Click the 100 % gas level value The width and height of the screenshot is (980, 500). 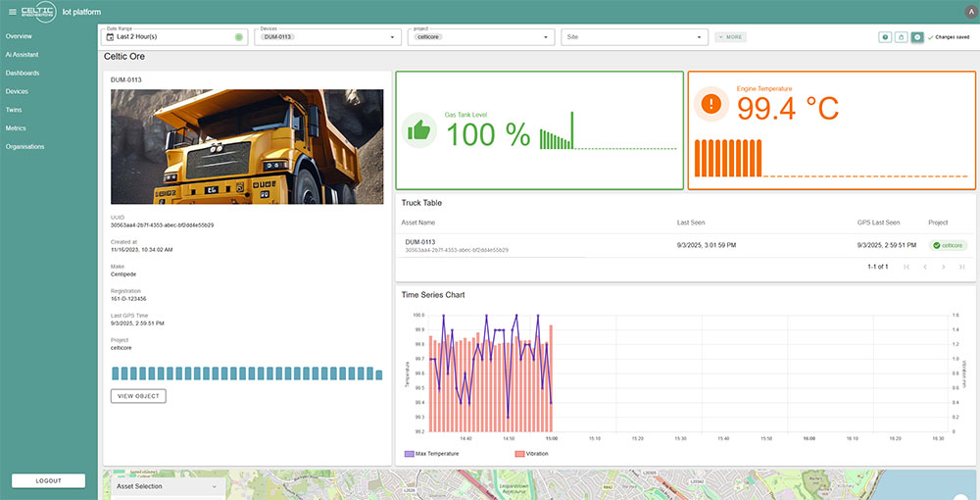(488, 135)
